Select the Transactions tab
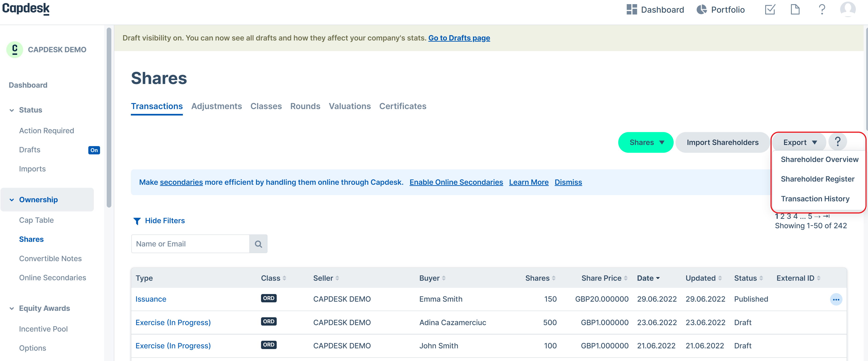Image resolution: width=868 pixels, height=361 pixels. (x=157, y=107)
